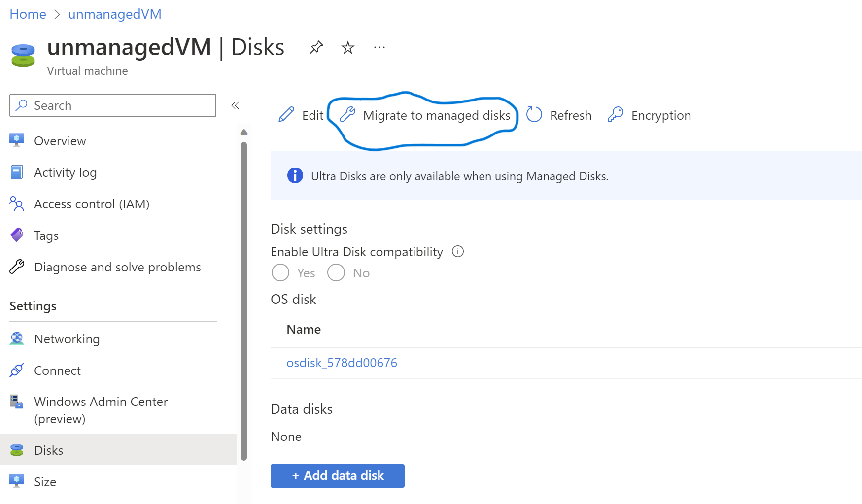Open the Encryption key icon in toolbar

(615, 115)
